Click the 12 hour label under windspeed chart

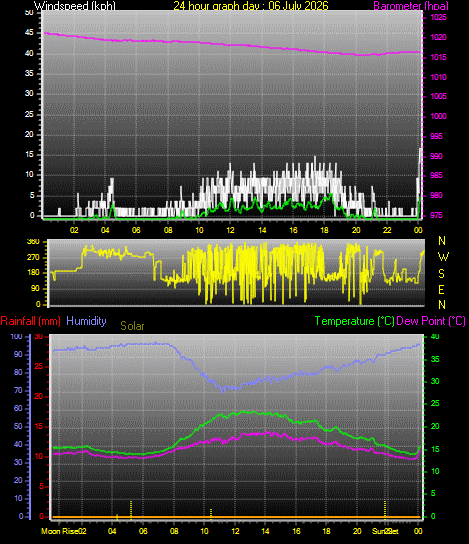(x=230, y=230)
